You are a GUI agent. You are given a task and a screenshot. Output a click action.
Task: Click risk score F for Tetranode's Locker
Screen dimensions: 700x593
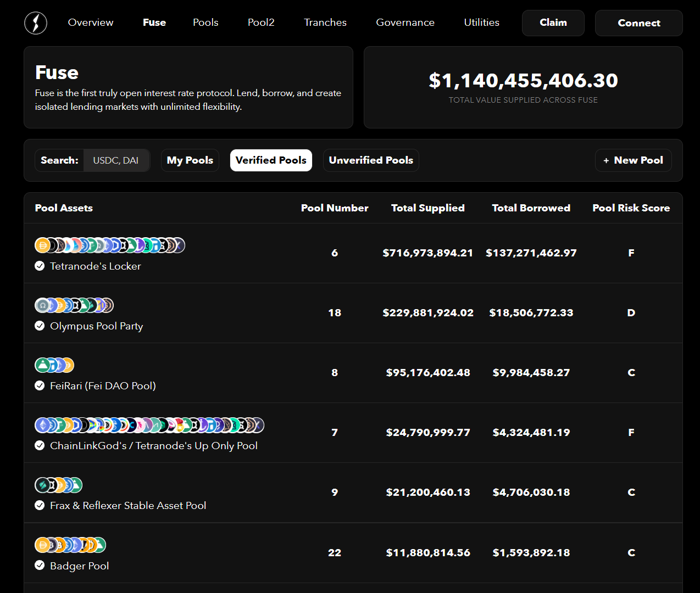631,253
